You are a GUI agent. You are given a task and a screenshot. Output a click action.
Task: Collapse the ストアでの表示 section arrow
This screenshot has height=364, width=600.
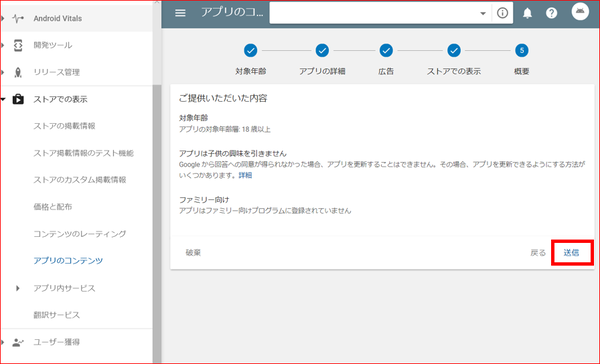point(3,99)
